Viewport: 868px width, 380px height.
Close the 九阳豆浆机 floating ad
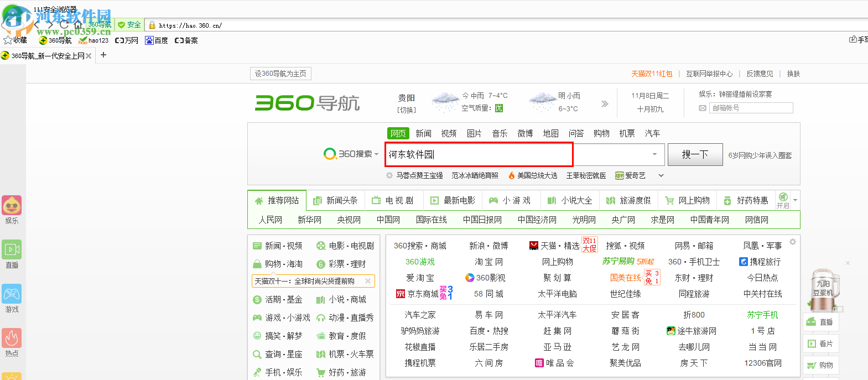click(848, 263)
